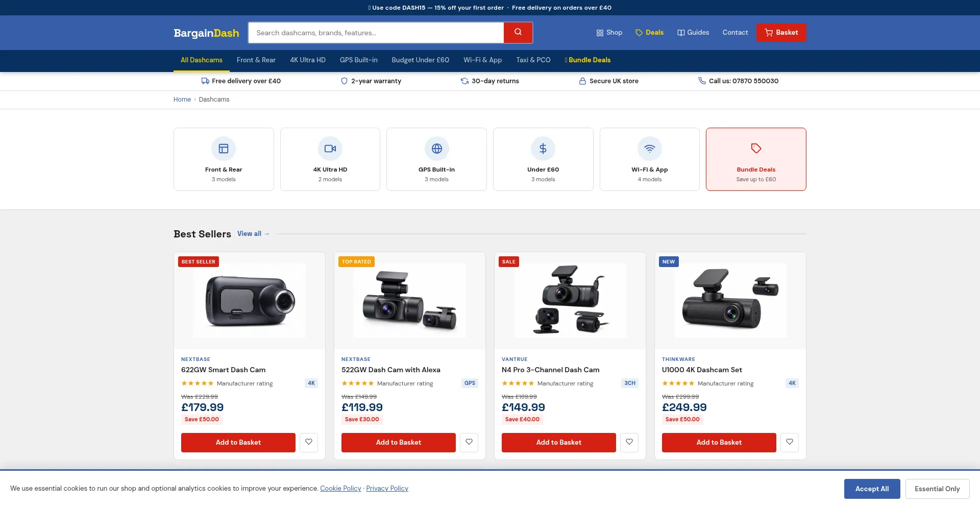This screenshot has height=507, width=980.
Task: Click the phone handset icon
Action: tap(702, 81)
